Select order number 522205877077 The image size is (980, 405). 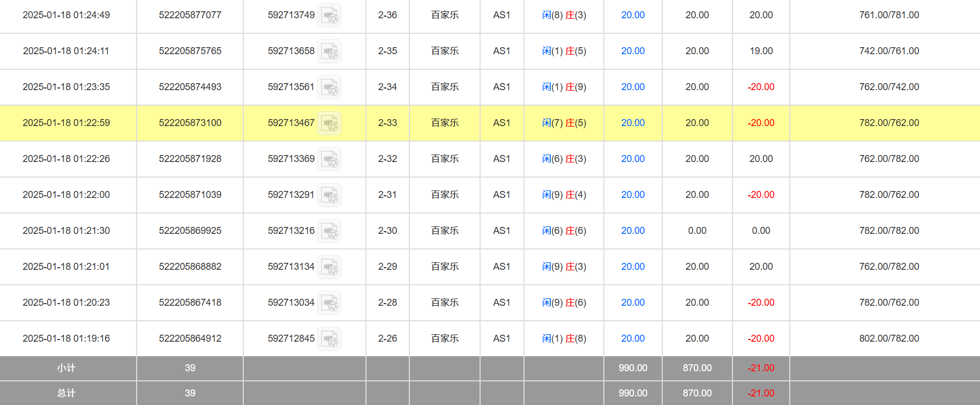(x=190, y=15)
